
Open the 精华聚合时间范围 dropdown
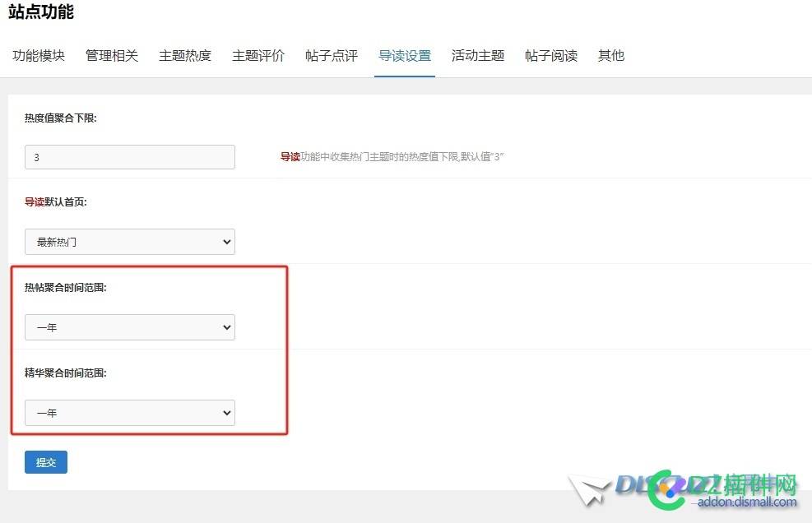click(129, 413)
